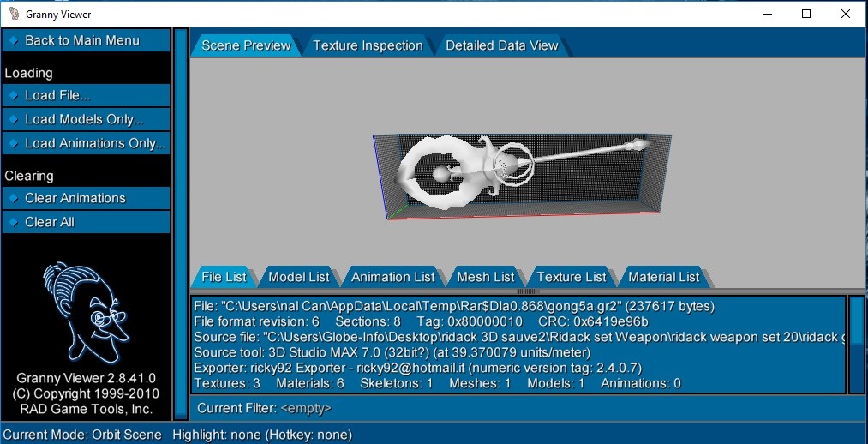The image size is (868, 444).
Task: Click the Back to Main Menu button
Action: click(x=86, y=40)
